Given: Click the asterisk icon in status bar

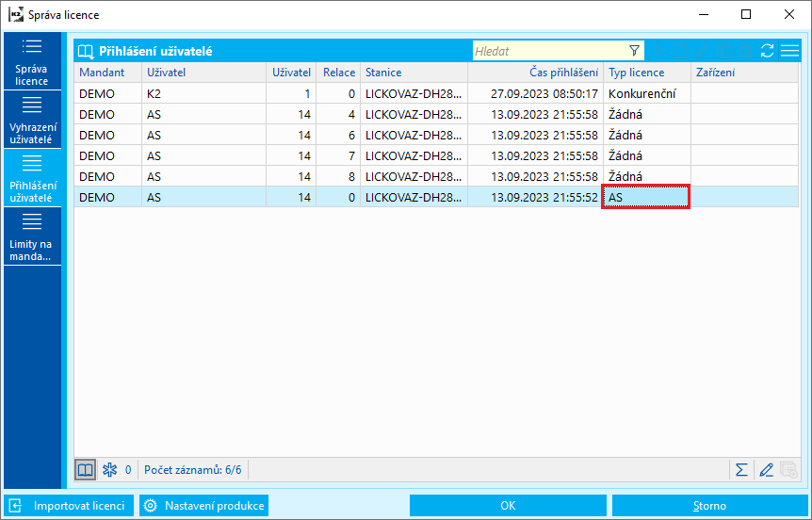Looking at the screenshot, I should coord(110,470).
